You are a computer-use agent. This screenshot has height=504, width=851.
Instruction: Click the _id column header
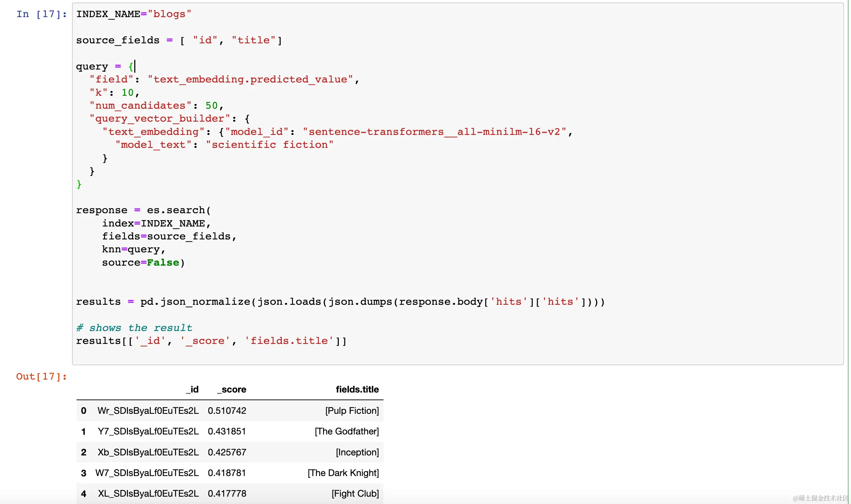(192, 389)
